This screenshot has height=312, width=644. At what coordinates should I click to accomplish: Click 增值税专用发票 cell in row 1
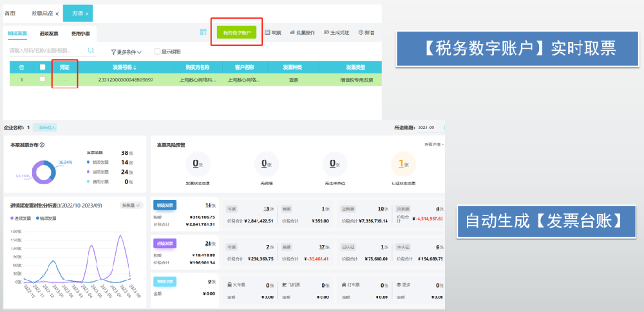357,80
